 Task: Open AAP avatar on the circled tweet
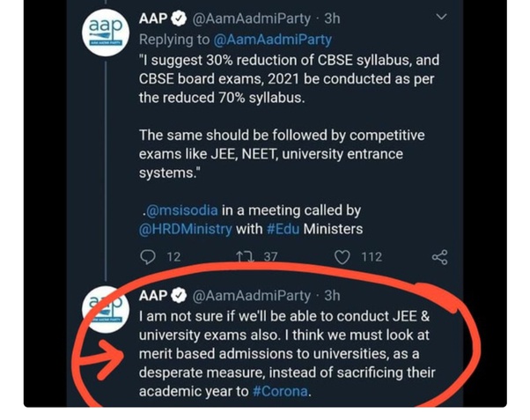106,307
